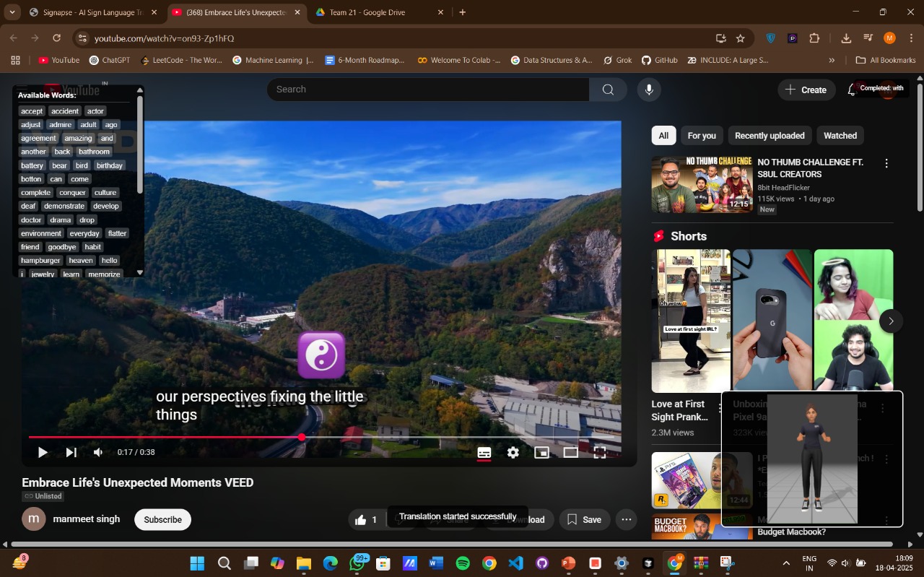
Task: Toggle subtitles/closed captions button
Action: pos(484,453)
